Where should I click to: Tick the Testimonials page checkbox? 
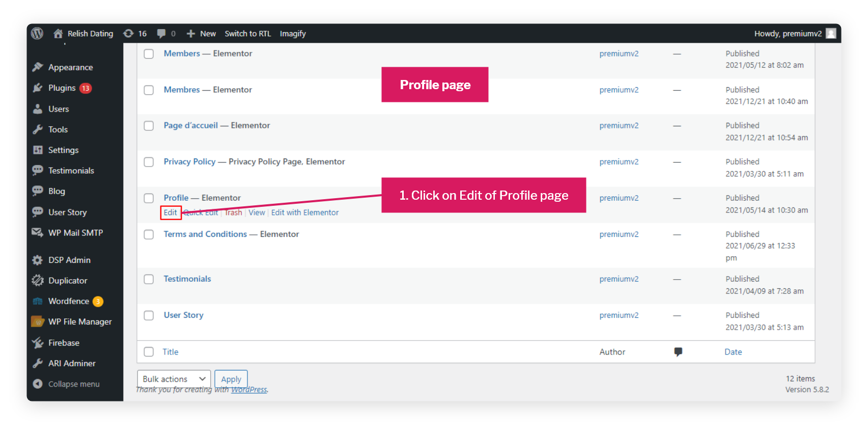tap(149, 279)
